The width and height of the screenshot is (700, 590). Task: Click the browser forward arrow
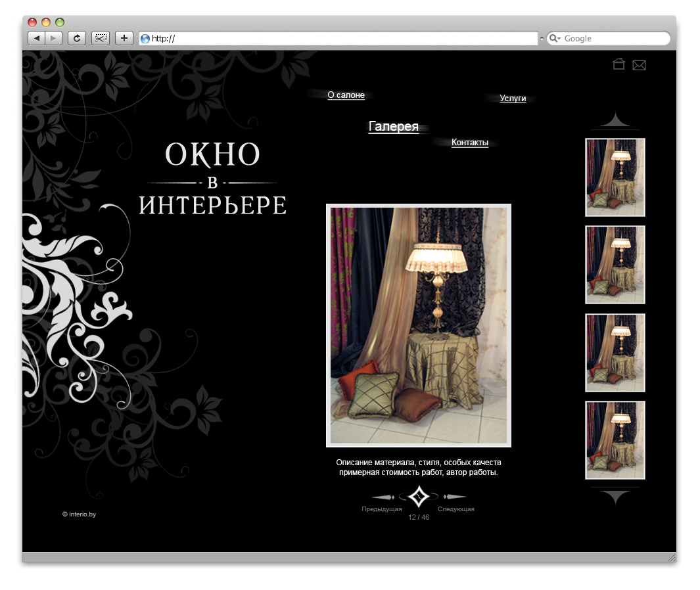click(53, 37)
